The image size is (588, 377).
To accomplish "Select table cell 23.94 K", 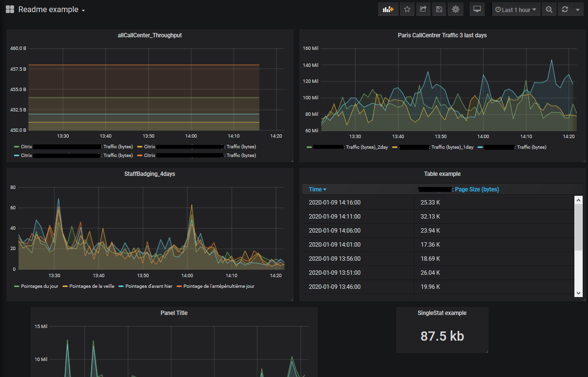I will (x=430, y=231).
